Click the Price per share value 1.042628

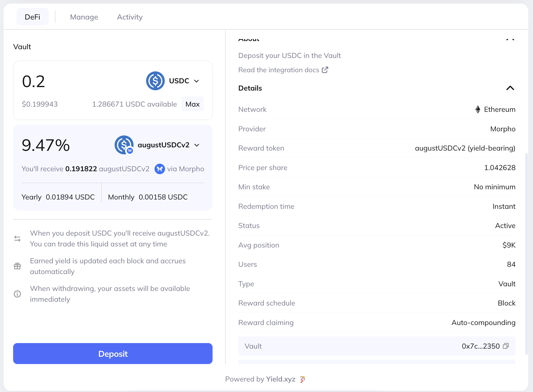coord(500,168)
